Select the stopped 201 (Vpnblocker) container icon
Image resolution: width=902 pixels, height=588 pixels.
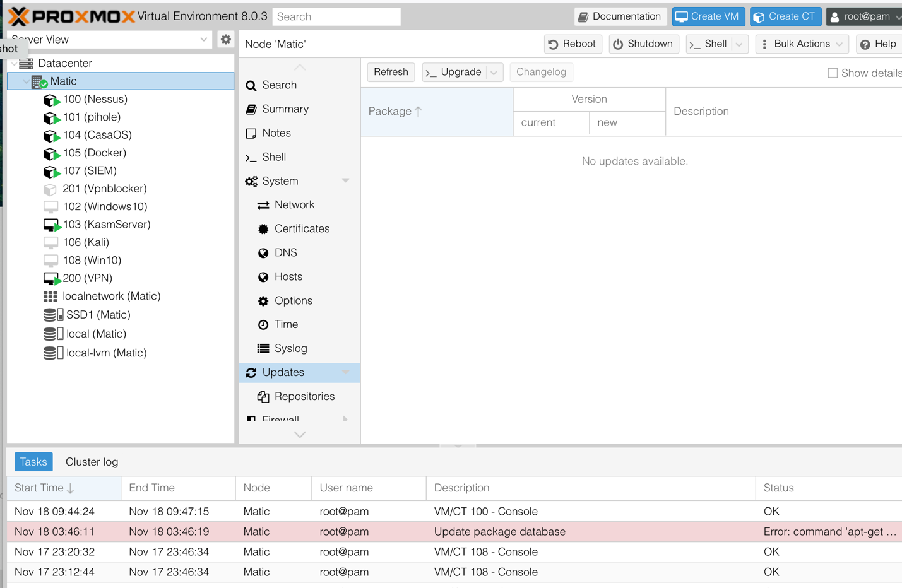click(x=50, y=189)
